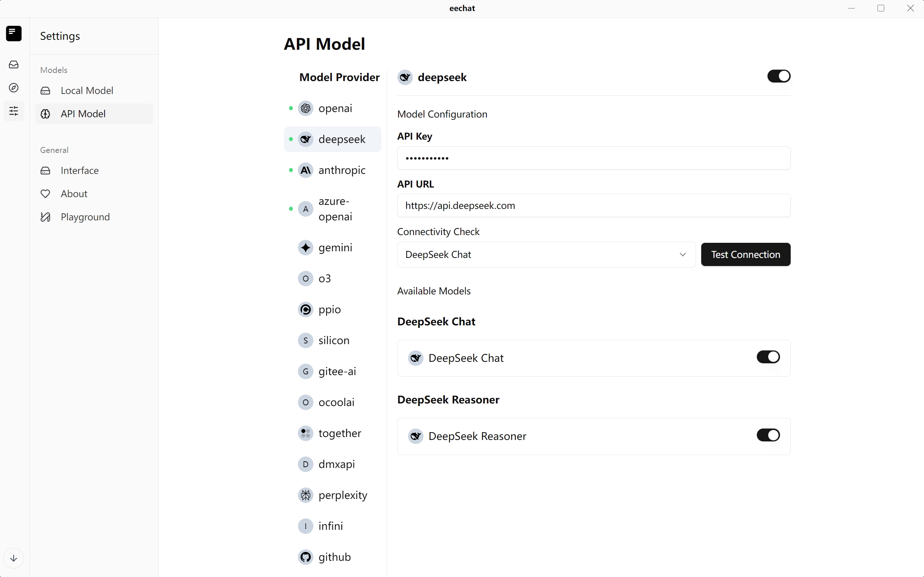Image resolution: width=924 pixels, height=577 pixels.
Task: Disable the deepseek provider toggle
Action: [x=778, y=76]
